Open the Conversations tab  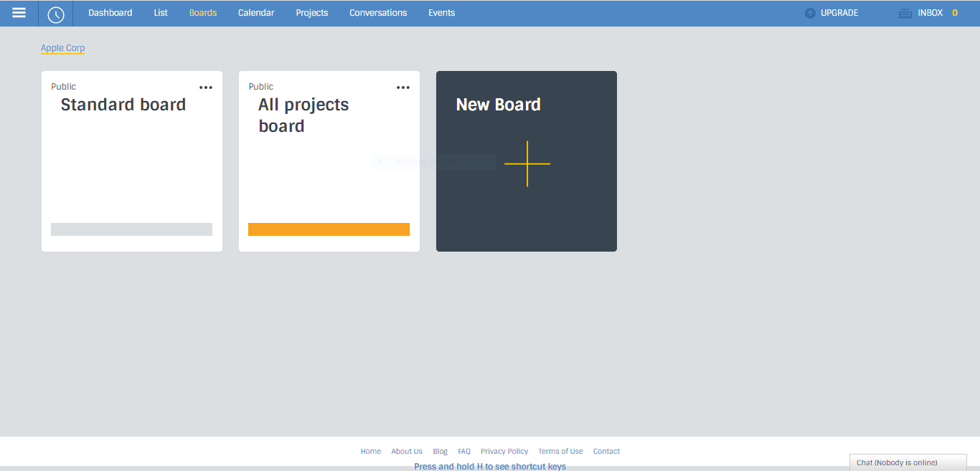pyautogui.click(x=378, y=13)
